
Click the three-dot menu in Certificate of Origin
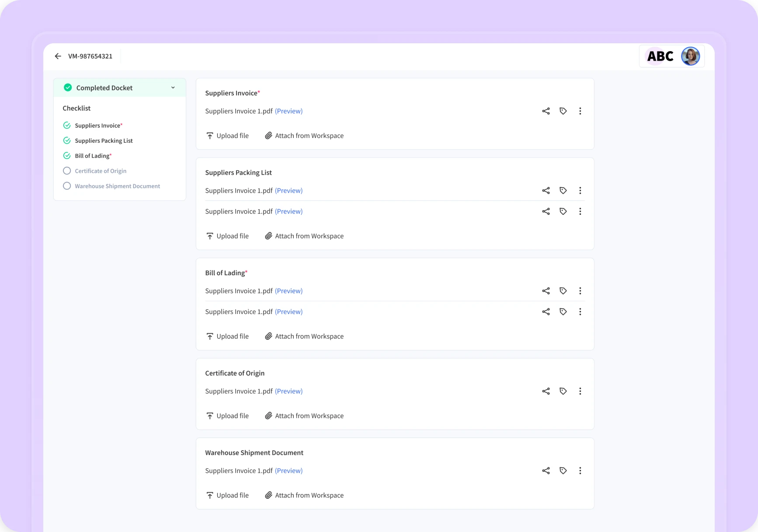pos(580,391)
